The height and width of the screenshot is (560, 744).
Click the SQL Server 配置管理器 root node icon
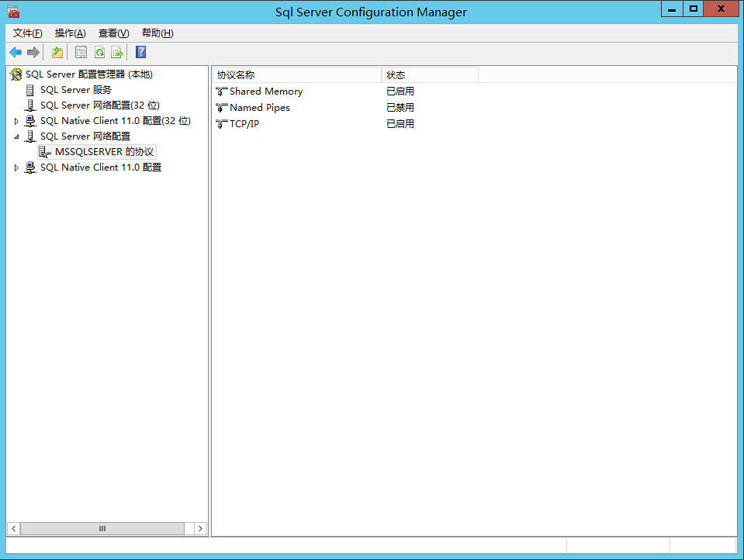tap(16, 74)
